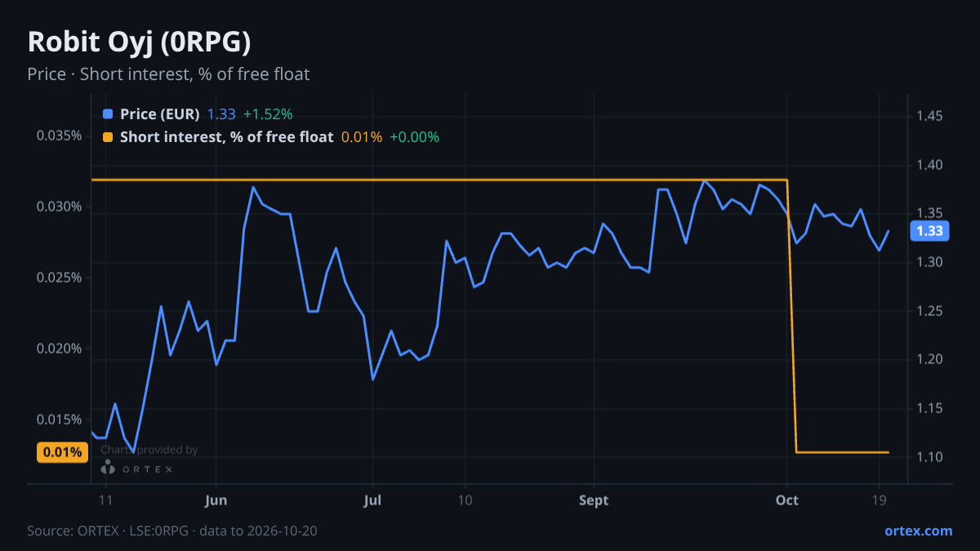The image size is (980, 551).
Task: Click the 'Jun' date axis label
Action: point(216,500)
